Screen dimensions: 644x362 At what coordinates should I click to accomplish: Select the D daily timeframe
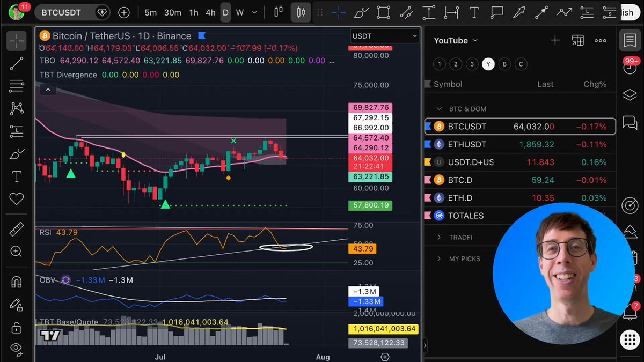point(225,12)
